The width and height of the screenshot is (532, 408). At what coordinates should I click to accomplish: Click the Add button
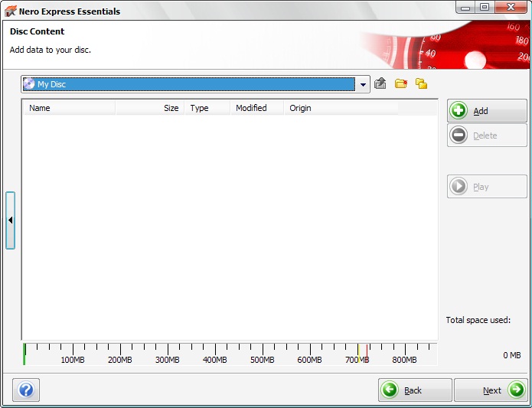[x=487, y=110]
